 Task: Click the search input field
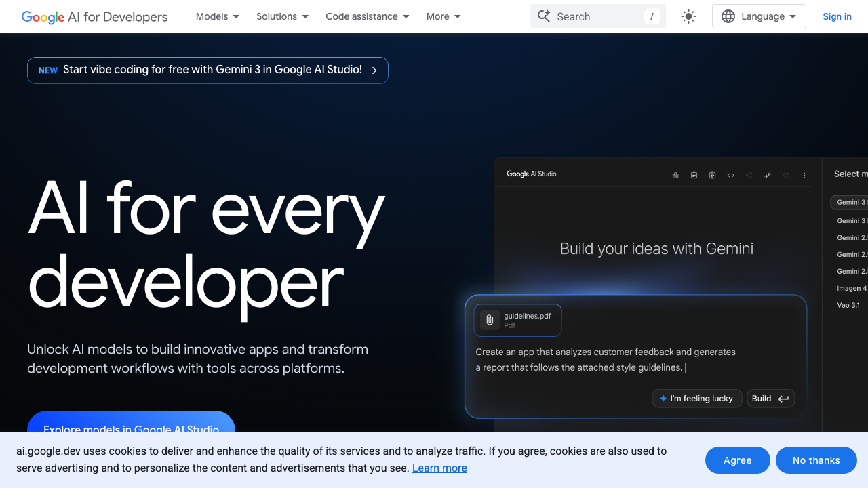[x=597, y=16]
